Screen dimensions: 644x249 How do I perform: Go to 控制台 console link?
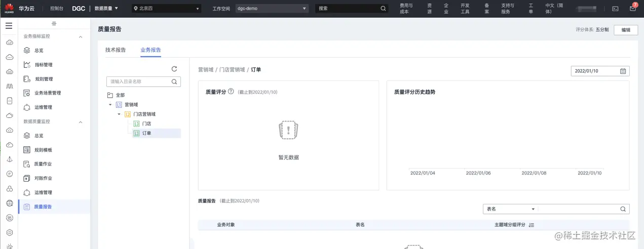pyautogui.click(x=57, y=9)
